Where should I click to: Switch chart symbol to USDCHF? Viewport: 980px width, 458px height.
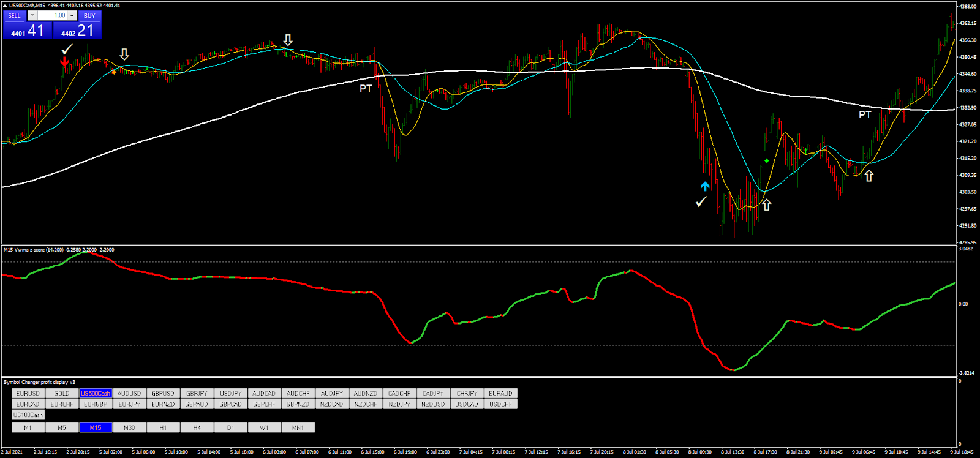[x=501, y=404]
